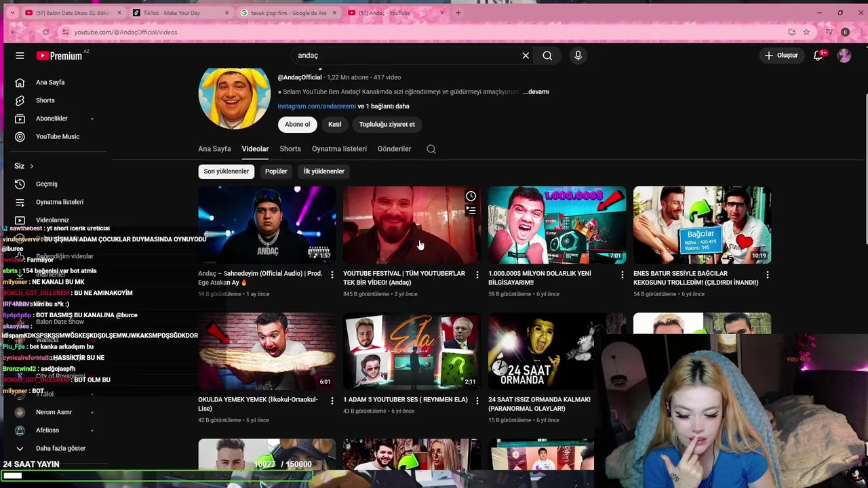Viewport: 868px width, 488px height.
Task: Open the 1.000.000$ bilgisayar video thumbnail
Action: click(557, 224)
